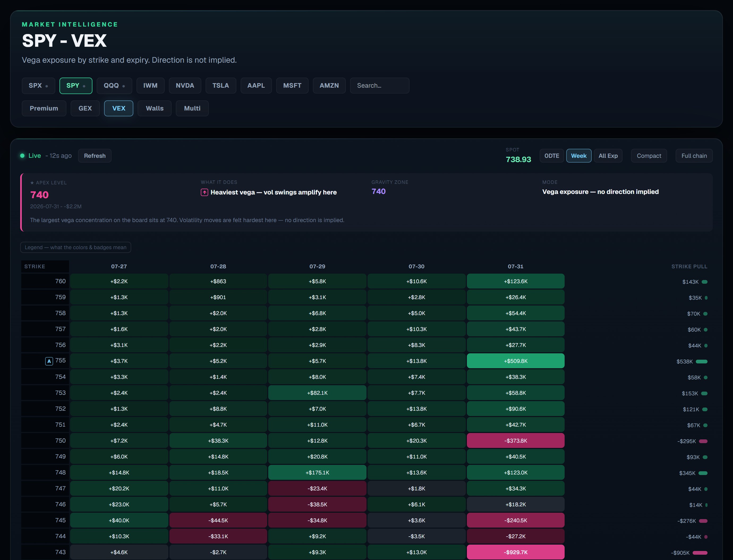Click the +$123.6K cell at strike 760
This screenshot has height=560, width=733.
pos(515,281)
